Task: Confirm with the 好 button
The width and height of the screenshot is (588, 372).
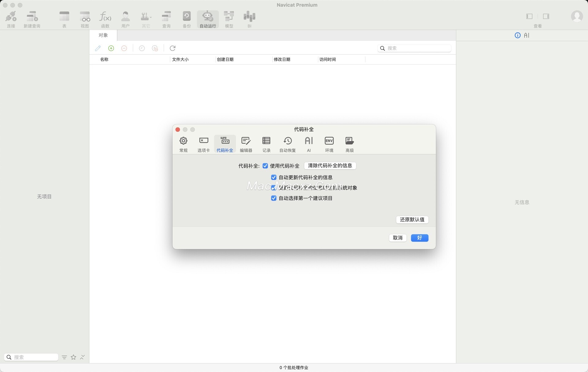Action: pyautogui.click(x=420, y=238)
